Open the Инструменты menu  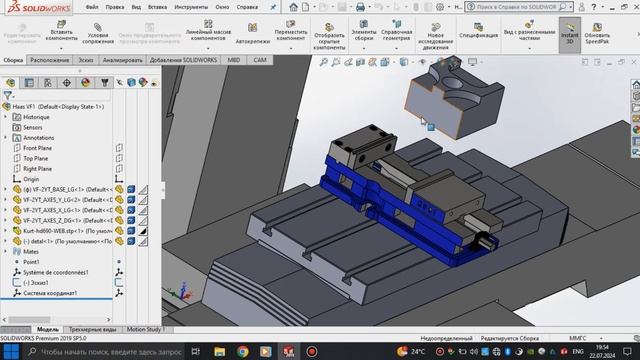point(191,7)
